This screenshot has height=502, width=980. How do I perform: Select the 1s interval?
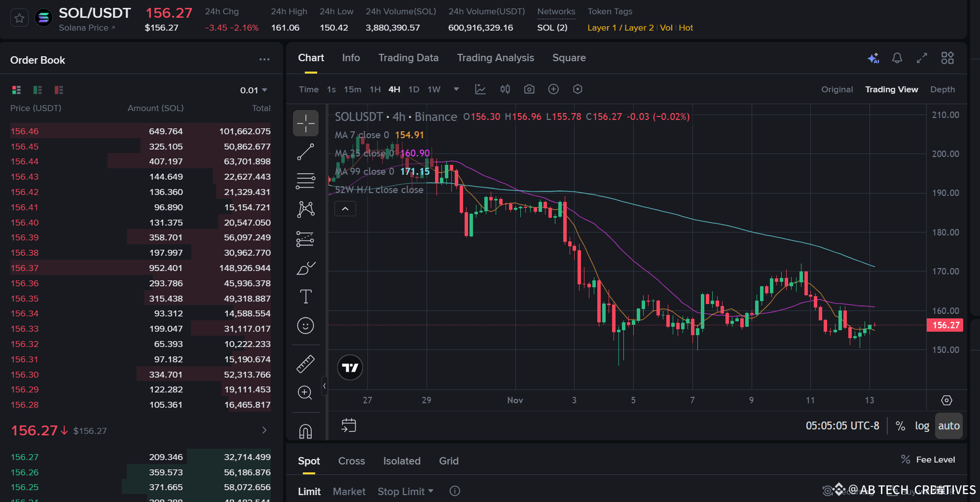coord(331,89)
